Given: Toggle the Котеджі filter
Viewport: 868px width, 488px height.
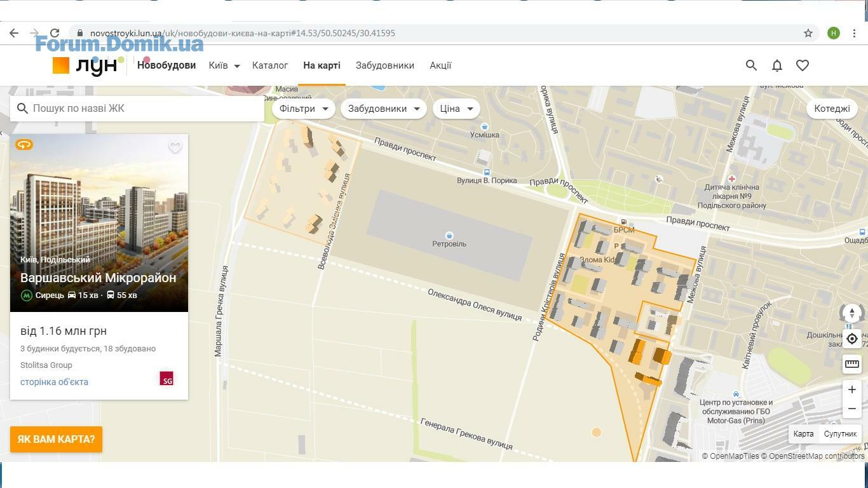Looking at the screenshot, I should [x=832, y=108].
